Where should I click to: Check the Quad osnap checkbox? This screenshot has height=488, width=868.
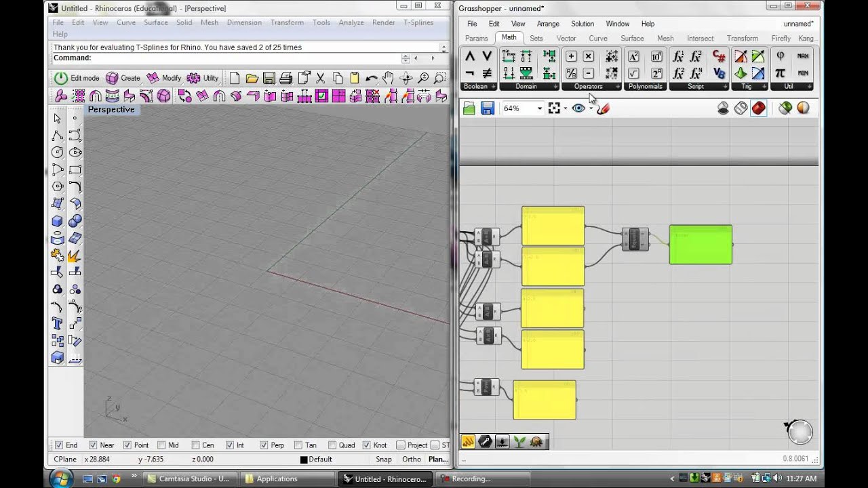point(332,445)
